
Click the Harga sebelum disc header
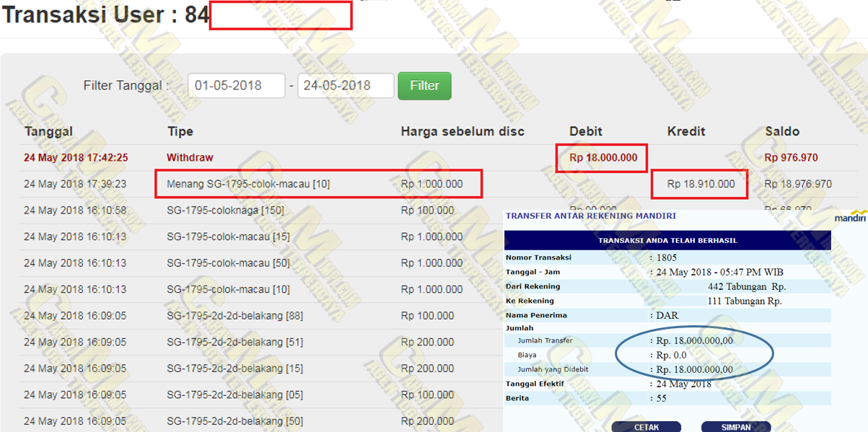point(463,132)
